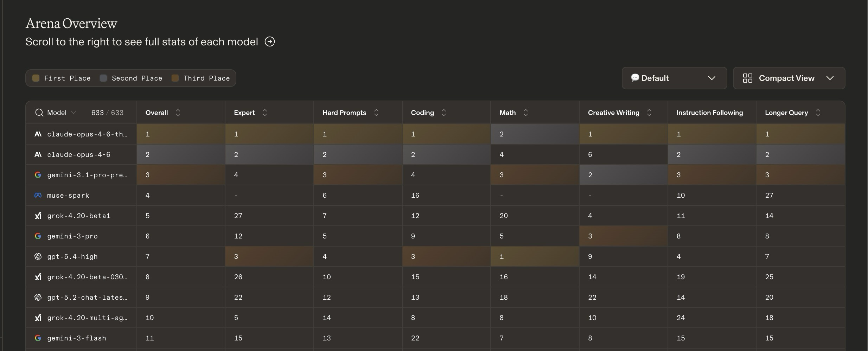Select the Instruction Following column header
Image resolution: width=868 pixels, height=351 pixels.
pyautogui.click(x=709, y=113)
